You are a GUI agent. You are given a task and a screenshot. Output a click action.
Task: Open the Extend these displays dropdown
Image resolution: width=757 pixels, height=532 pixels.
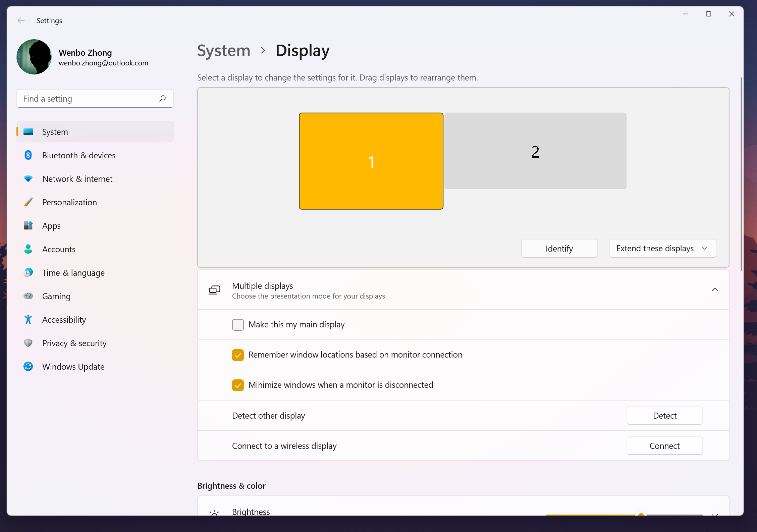tap(662, 248)
